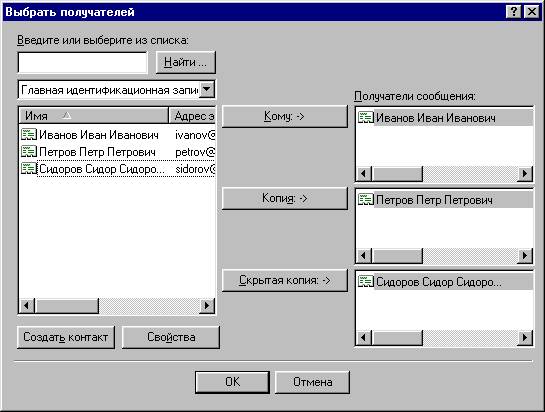Select Сидоров Сидор Сидоро... in the contacts list
This screenshot has height=412, width=545.
[x=102, y=169]
